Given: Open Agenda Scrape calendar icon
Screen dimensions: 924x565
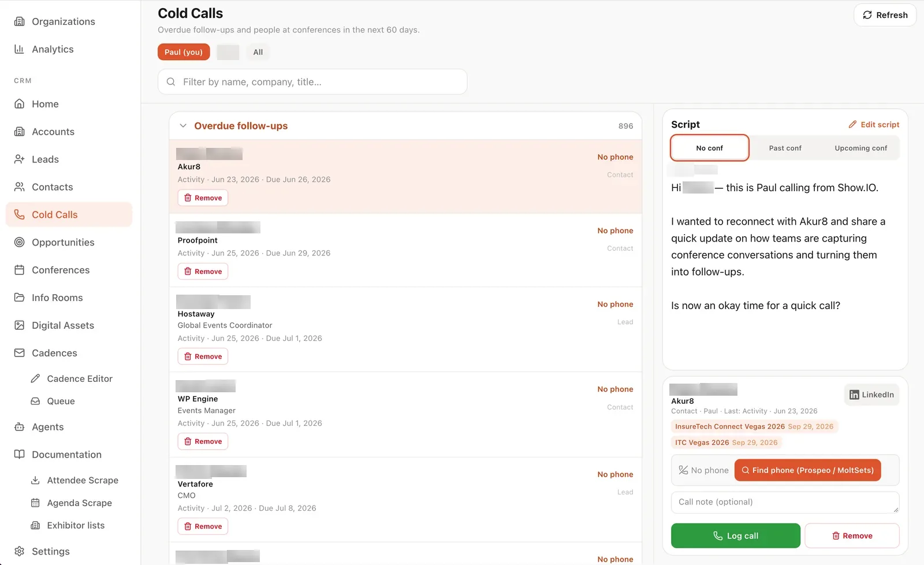Looking at the screenshot, I should (x=35, y=503).
